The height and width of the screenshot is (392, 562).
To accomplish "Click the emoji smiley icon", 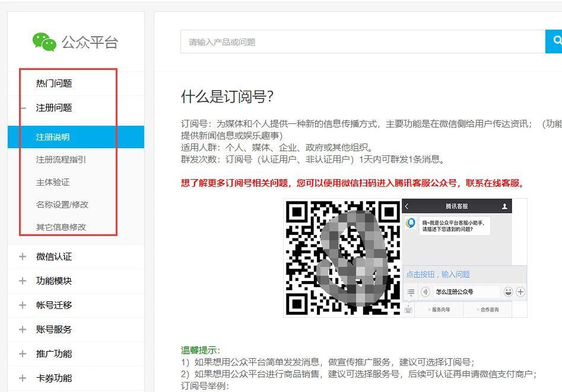I will pyautogui.click(x=508, y=292).
